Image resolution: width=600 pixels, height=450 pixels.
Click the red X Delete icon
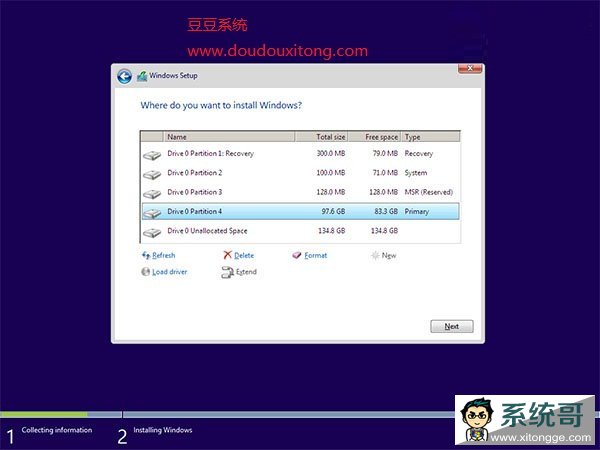[x=228, y=255]
